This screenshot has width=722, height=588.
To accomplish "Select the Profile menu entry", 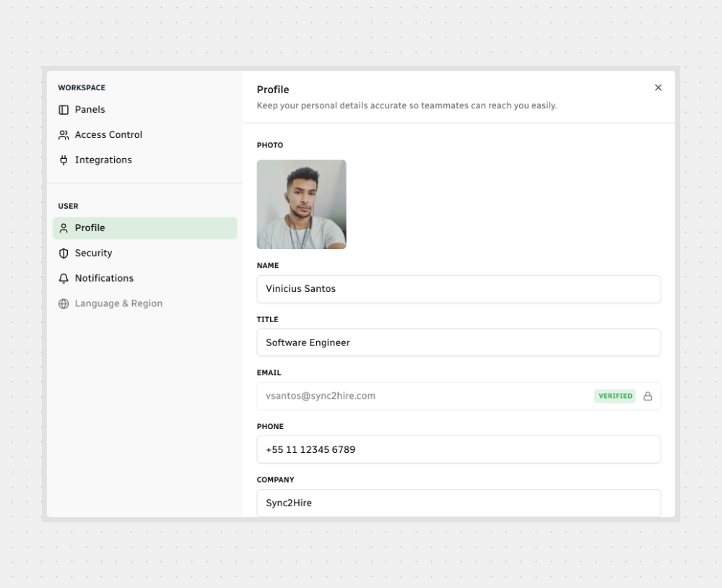I will [144, 228].
